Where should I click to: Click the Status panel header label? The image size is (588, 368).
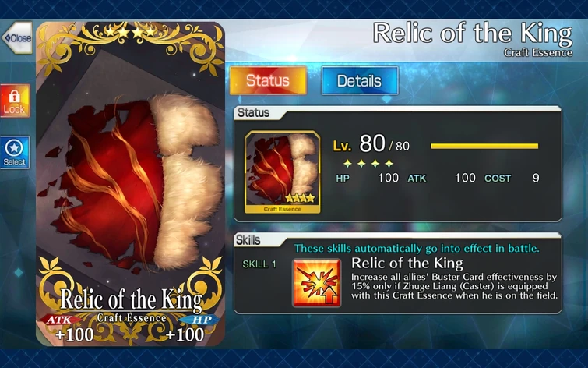click(x=253, y=112)
